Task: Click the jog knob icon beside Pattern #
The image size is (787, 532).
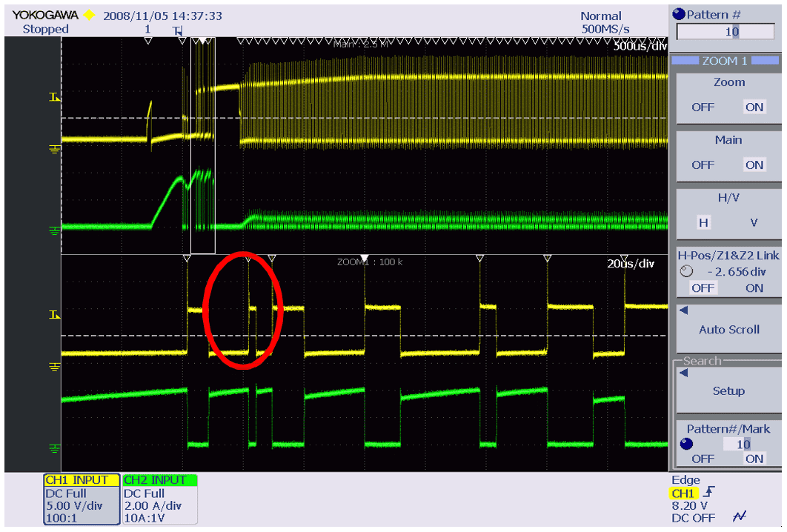Action: (x=679, y=15)
